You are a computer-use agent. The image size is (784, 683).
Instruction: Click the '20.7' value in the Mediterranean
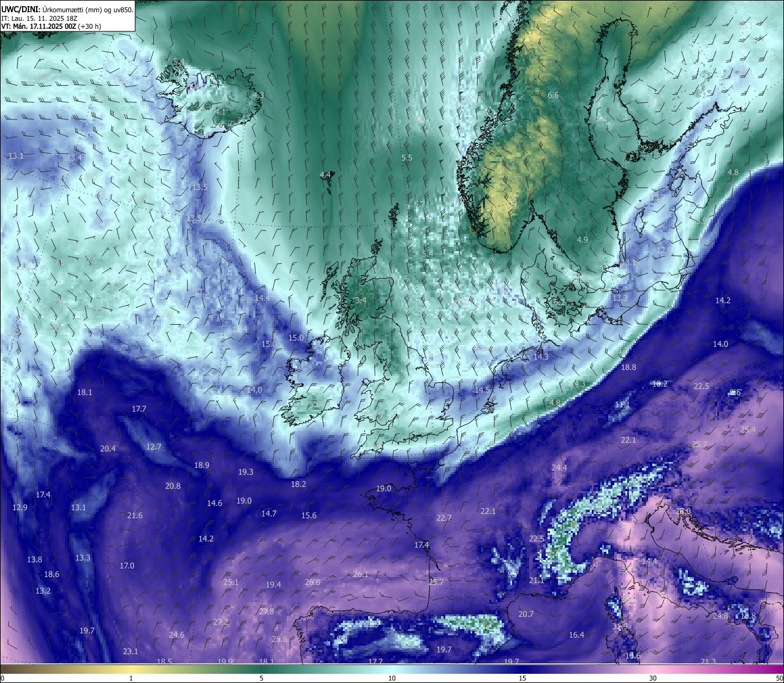point(526,614)
